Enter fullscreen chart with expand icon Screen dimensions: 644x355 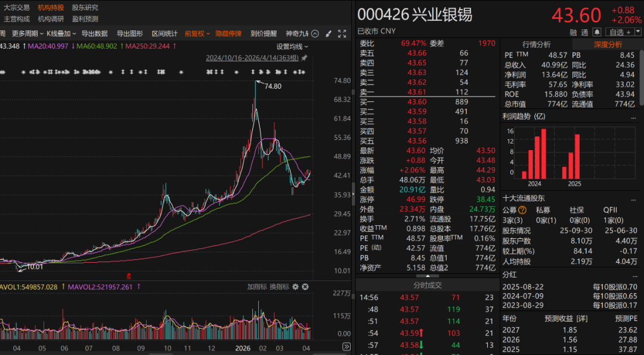coord(342,34)
